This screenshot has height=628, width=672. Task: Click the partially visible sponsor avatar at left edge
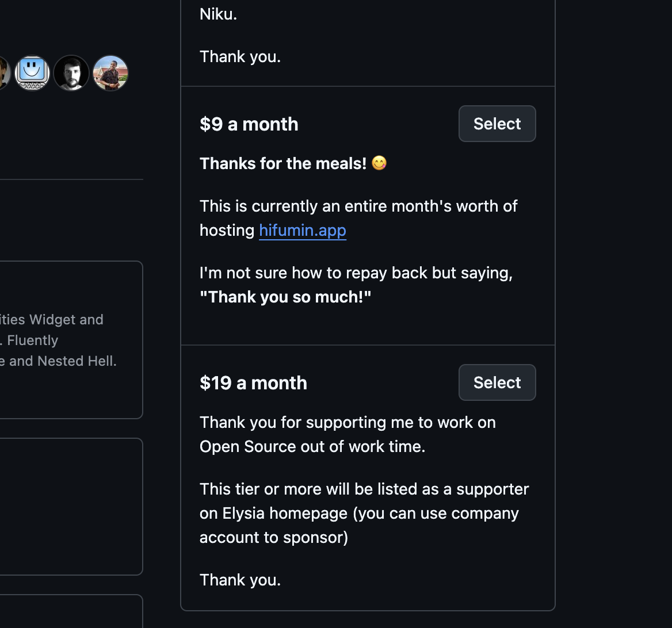pyautogui.click(x=3, y=73)
